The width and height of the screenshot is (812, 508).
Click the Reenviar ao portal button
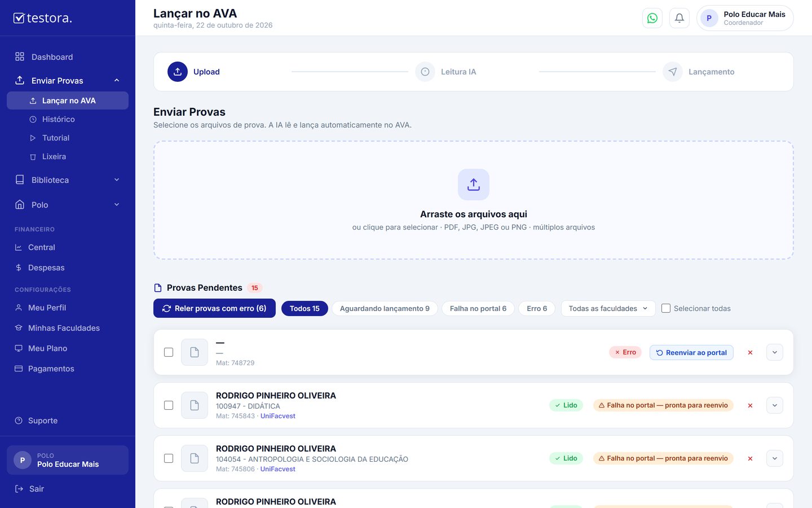(x=691, y=352)
